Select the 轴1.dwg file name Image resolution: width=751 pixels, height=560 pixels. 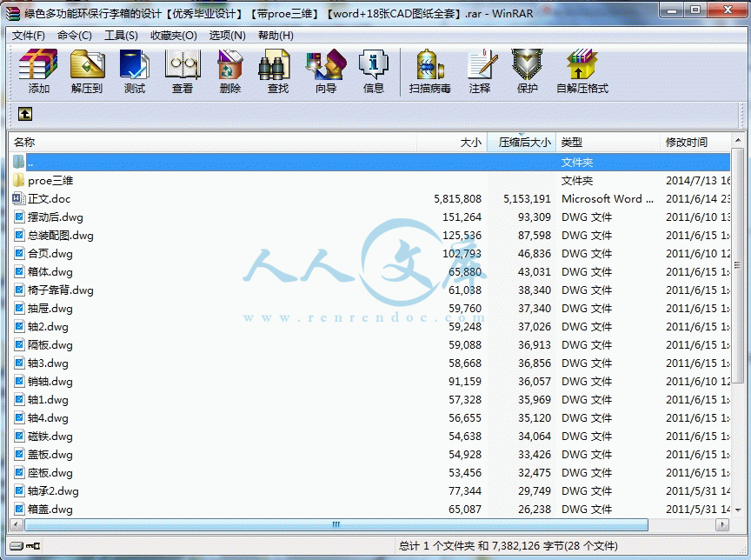(48, 399)
